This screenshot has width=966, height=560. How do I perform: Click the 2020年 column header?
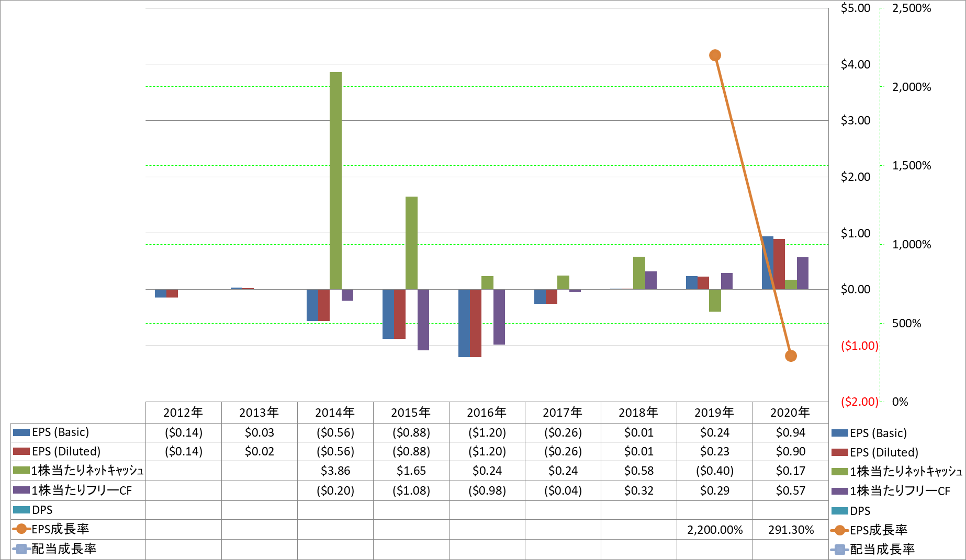coord(790,413)
